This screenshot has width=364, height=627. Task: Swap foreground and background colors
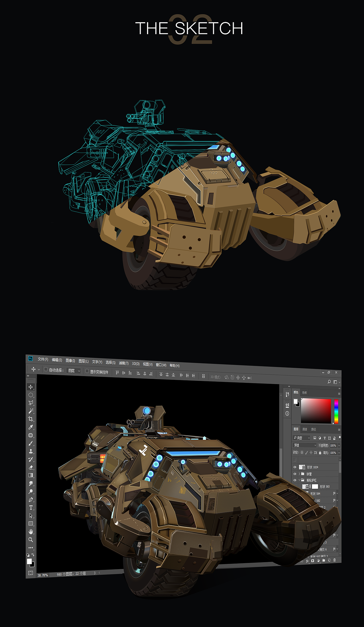[33, 555]
